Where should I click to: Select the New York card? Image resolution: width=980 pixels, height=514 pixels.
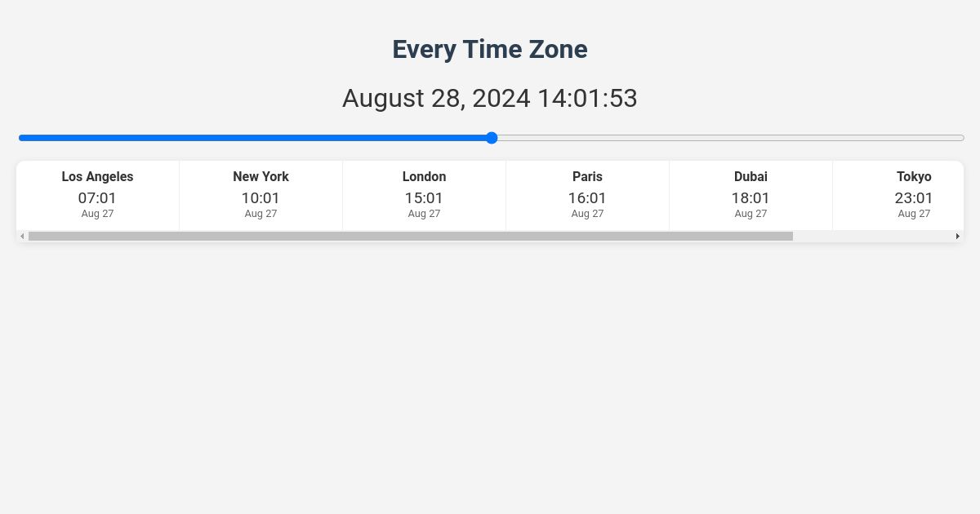(261, 195)
